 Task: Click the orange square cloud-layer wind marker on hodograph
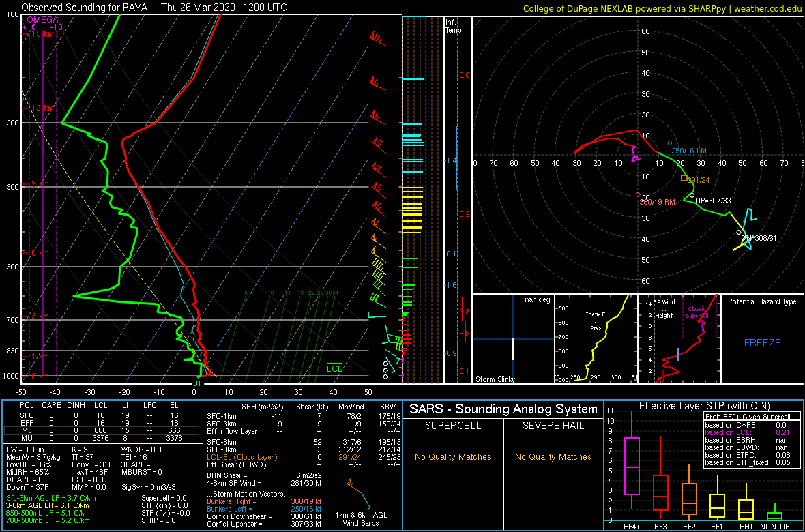(x=684, y=178)
